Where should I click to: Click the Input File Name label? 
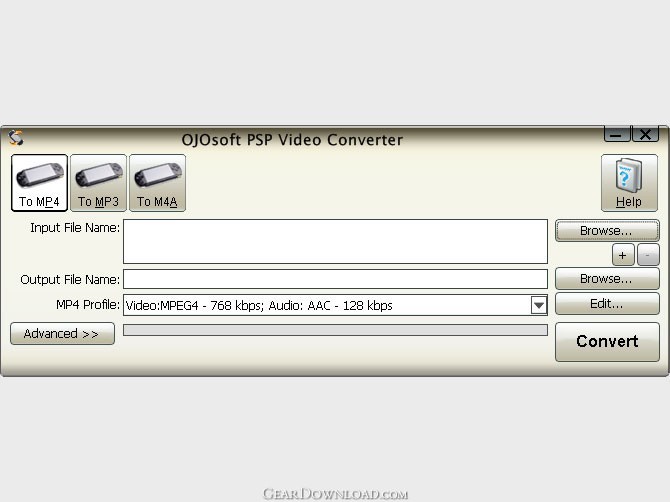[x=75, y=228]
